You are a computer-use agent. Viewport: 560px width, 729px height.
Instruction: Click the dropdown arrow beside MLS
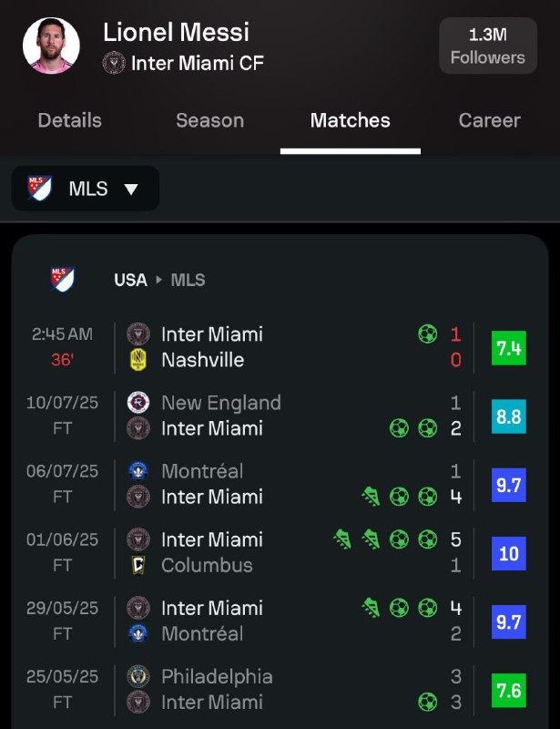131,189
